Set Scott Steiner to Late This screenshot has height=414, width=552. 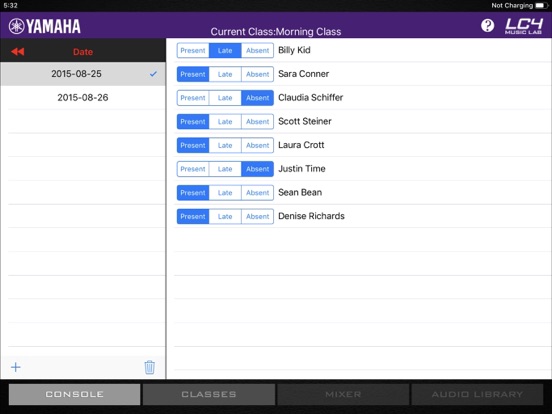[225, 121]
